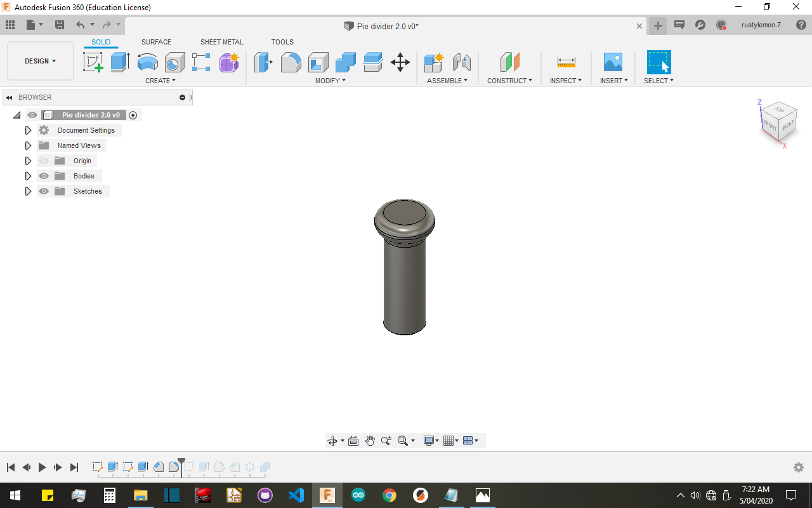
Task: Show the Origin folder via eye icon
Action: (x=44, y=161)
